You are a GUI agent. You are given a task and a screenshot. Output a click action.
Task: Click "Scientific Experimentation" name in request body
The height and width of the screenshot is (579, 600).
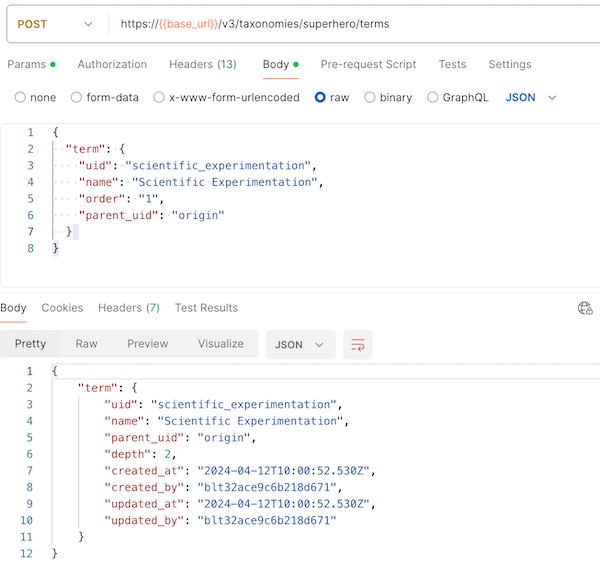click(x=225, y=182)
